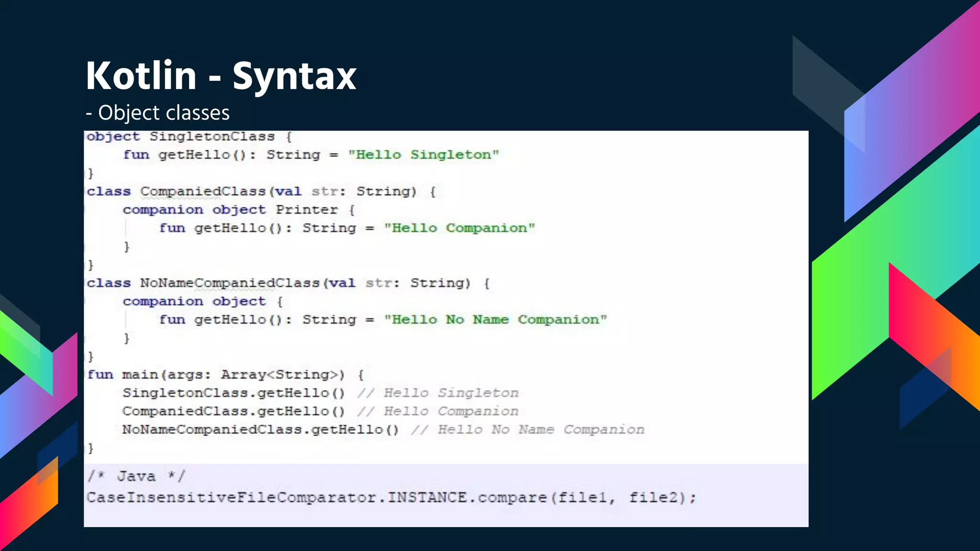The image size is (980, 551).
Task: Click the '// Hello No Name Companion' comment
Action: tap(528, 430)
